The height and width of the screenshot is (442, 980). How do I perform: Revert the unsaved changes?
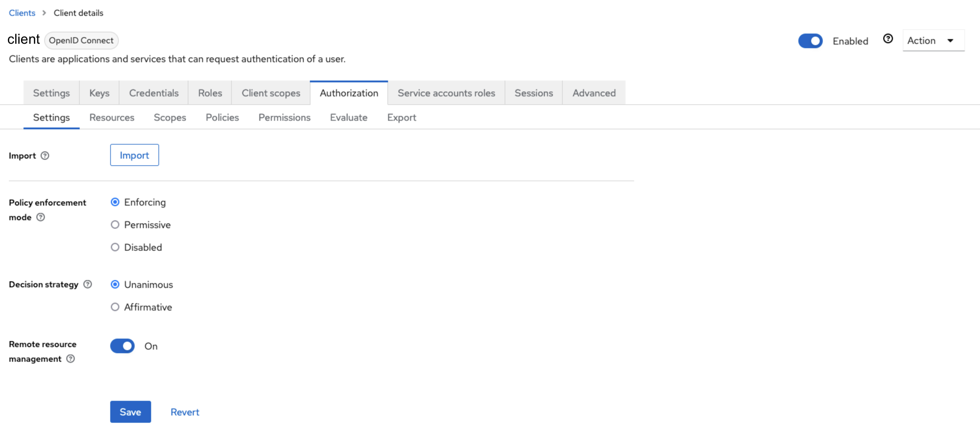pyautogui.click(x=185, y=411)
